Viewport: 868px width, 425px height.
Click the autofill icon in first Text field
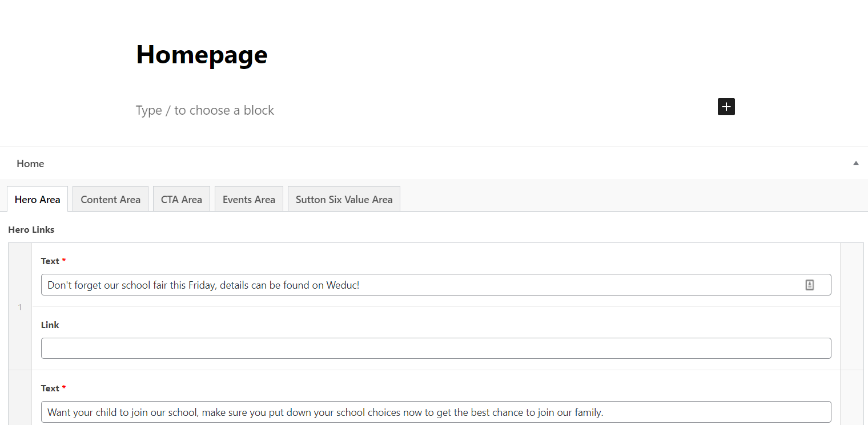tap(809, 285)
